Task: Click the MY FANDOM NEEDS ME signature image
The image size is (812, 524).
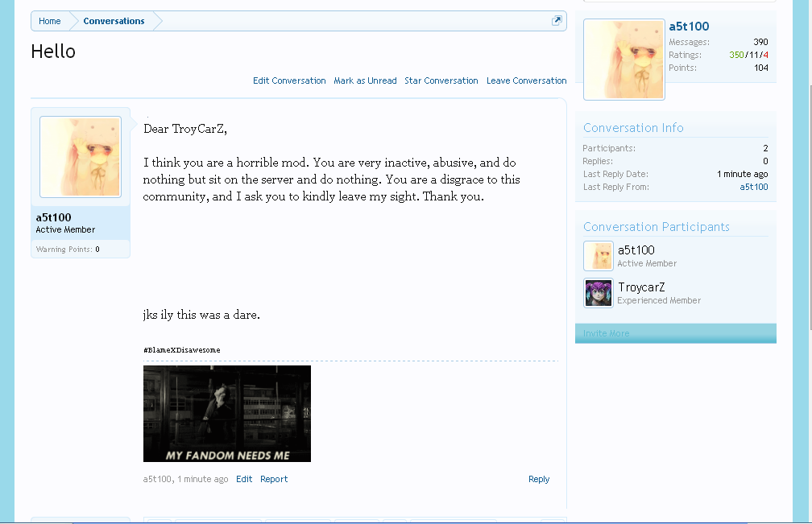Action: tap(227, 414)
